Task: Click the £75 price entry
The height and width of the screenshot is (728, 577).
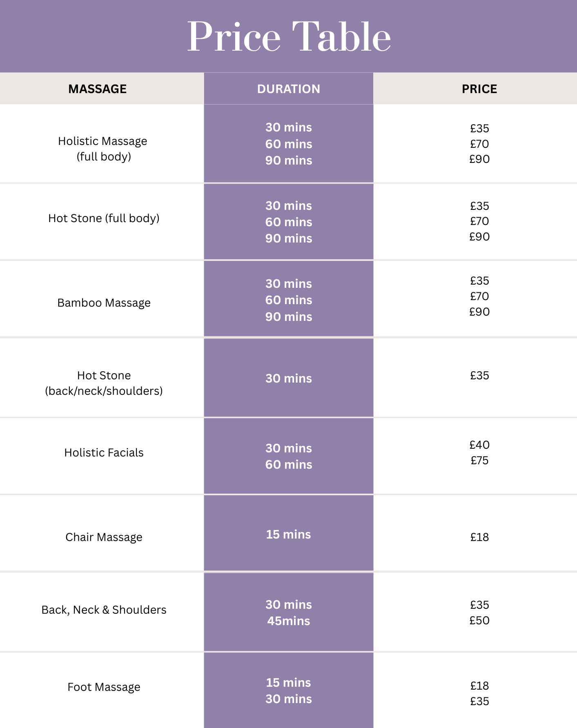Action: (479, 461)
